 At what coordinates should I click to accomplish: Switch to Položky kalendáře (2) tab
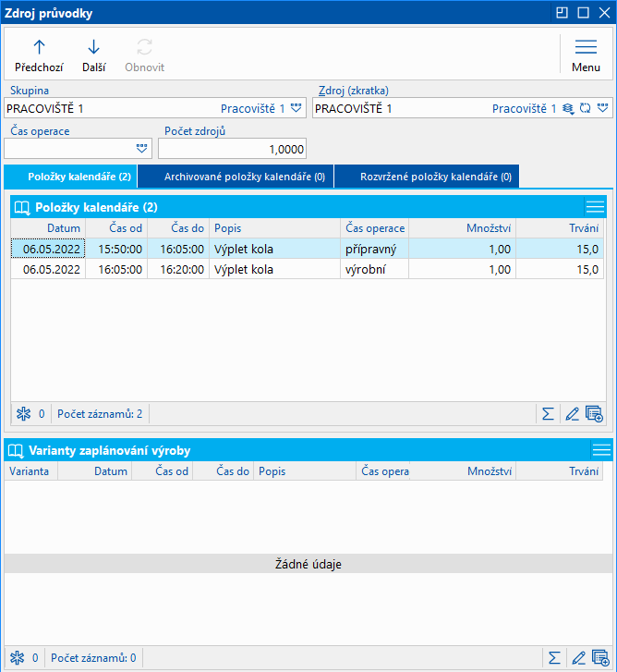(70, 177)
